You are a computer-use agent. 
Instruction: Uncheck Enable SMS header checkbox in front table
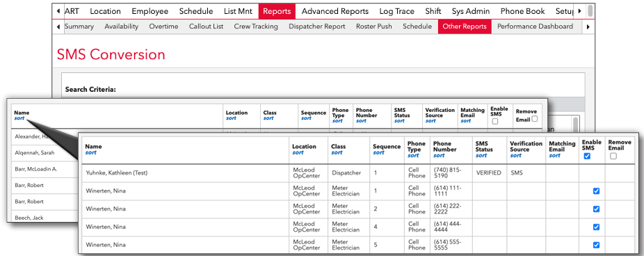[587, 156]
